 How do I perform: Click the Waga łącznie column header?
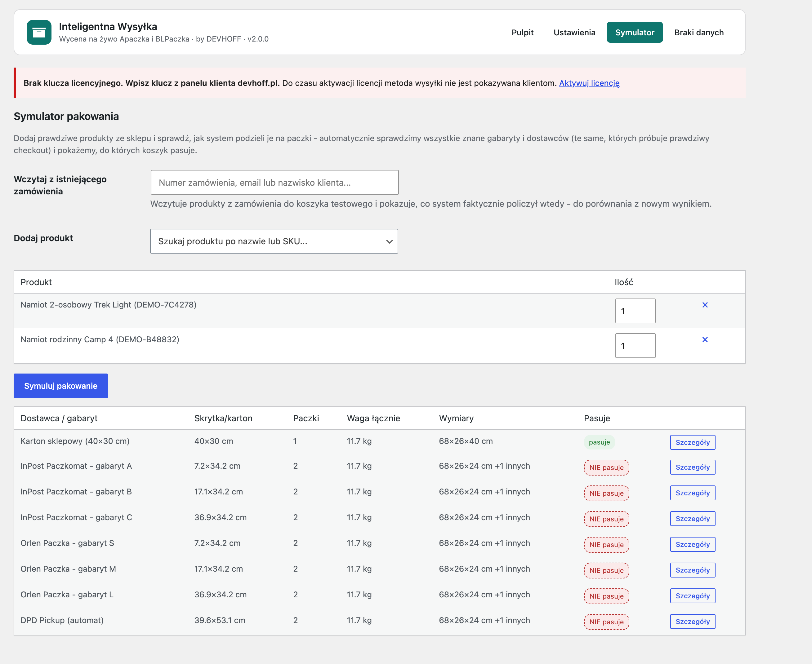(373, 418)
